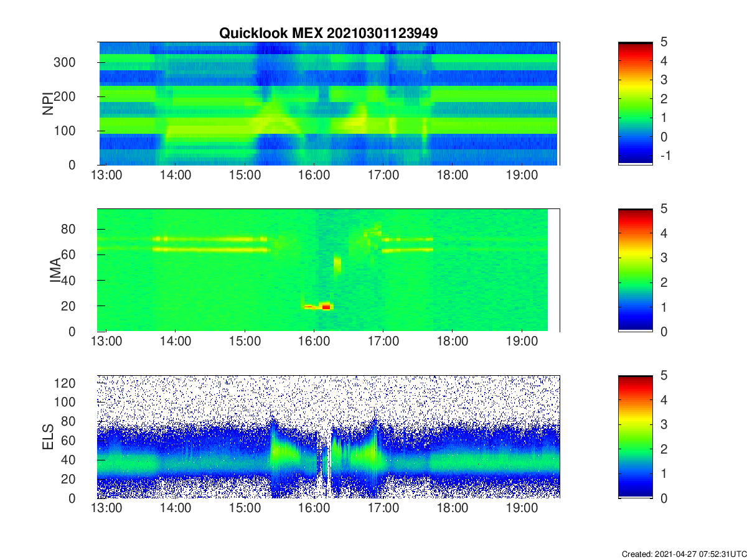Click the ELS panel colorbar
Viewport: 747px width, 560px height.
(636, 437)
